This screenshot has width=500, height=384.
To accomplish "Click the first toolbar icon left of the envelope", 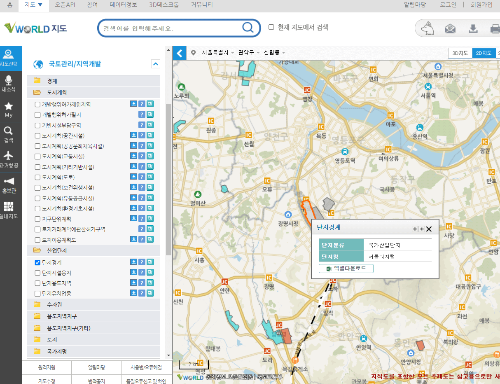I will [x=428, y=28].
